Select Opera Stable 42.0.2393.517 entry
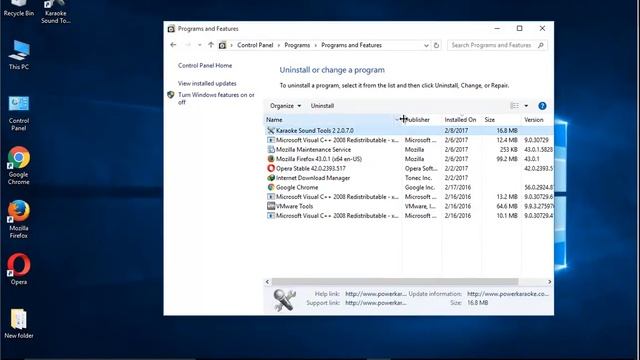This screenshot has width=640, height=360. click(x=409, y=168)
